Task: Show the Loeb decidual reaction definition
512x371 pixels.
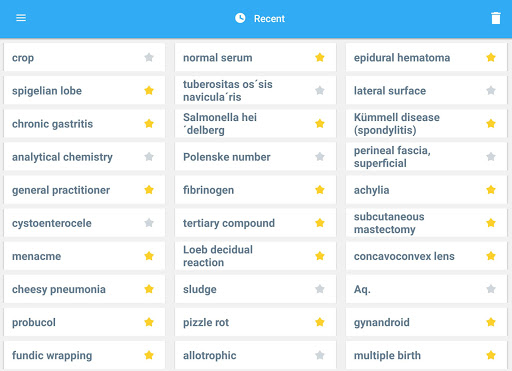Action: 255,256
